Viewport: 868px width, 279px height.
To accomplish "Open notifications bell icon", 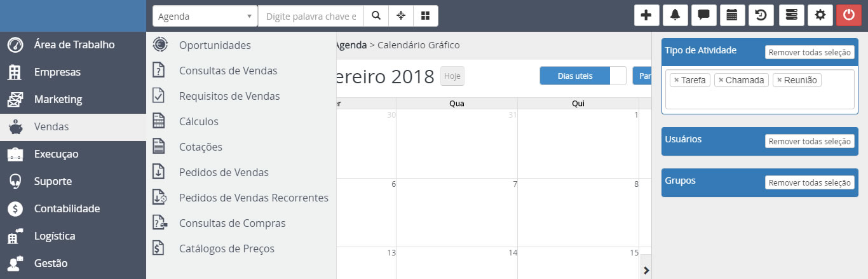I will click(x=675, y=15).
